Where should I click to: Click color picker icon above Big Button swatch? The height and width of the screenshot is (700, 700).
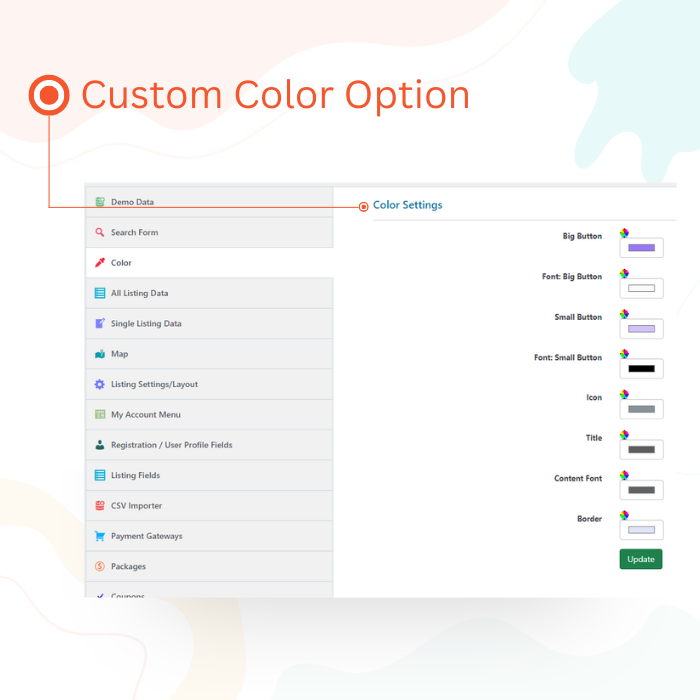coord(624,233)
